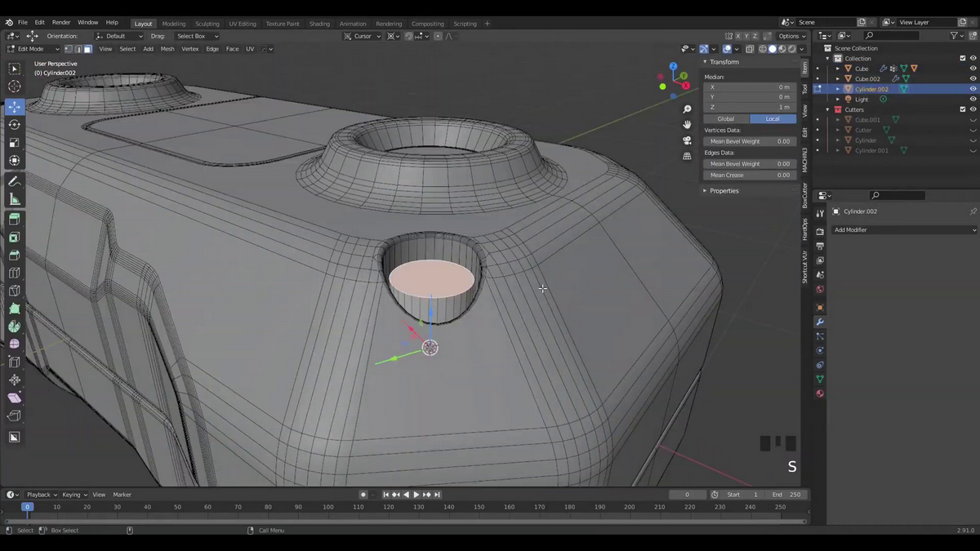
Task: Click the play animation button
Action: tap(416, 495)
